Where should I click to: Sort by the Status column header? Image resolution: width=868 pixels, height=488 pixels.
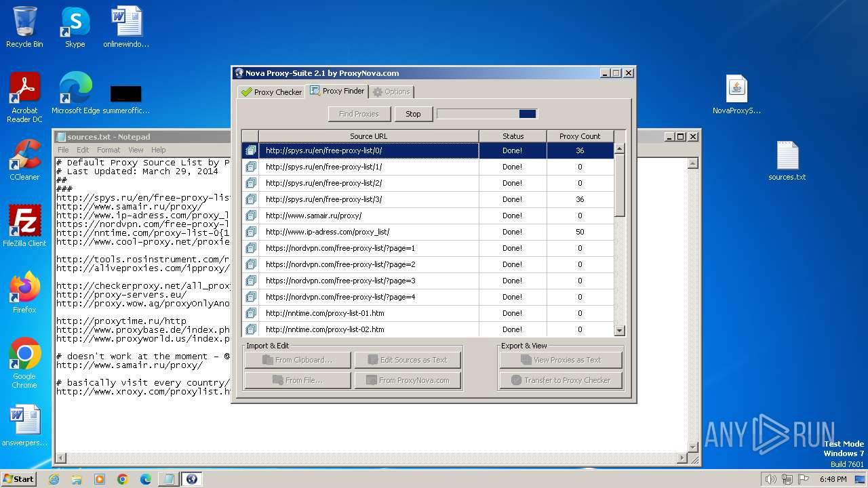pos(513,136)
